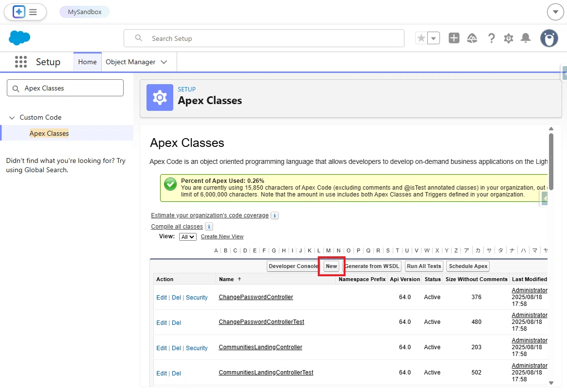Click the vertical scrollbar up arrow
This screenshot has height=392, width=567.
point(551,128)
